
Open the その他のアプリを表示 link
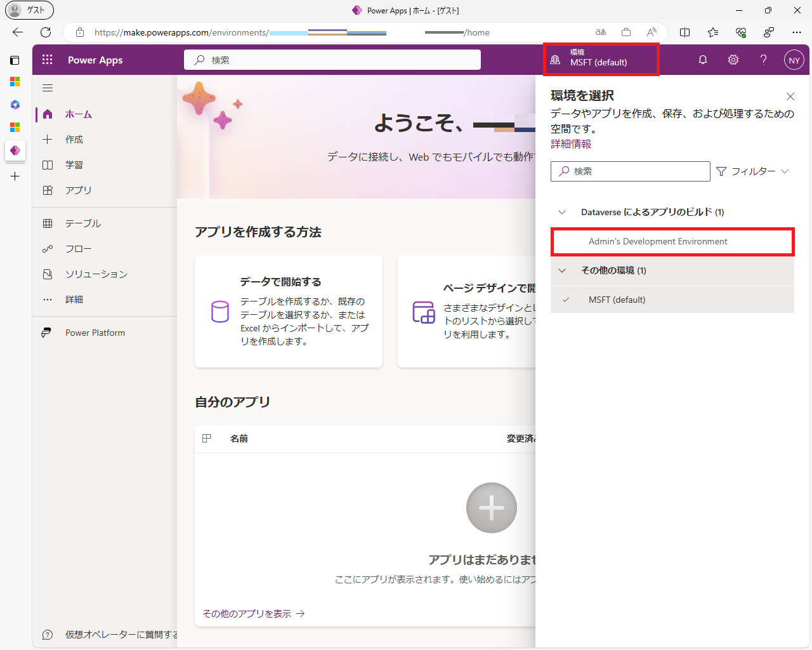tap(254, 614)
